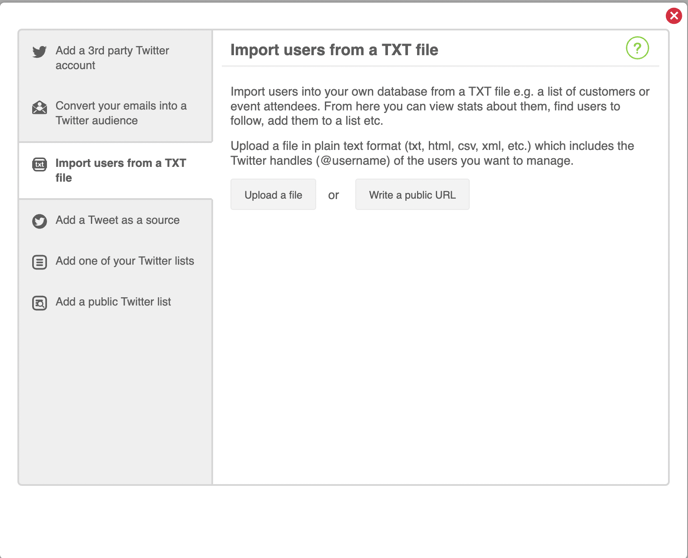Click the circled Twitter icon for Tweet source
This screenshot has width=688, height=558.
pyautogui.click(x=39, y=221)
